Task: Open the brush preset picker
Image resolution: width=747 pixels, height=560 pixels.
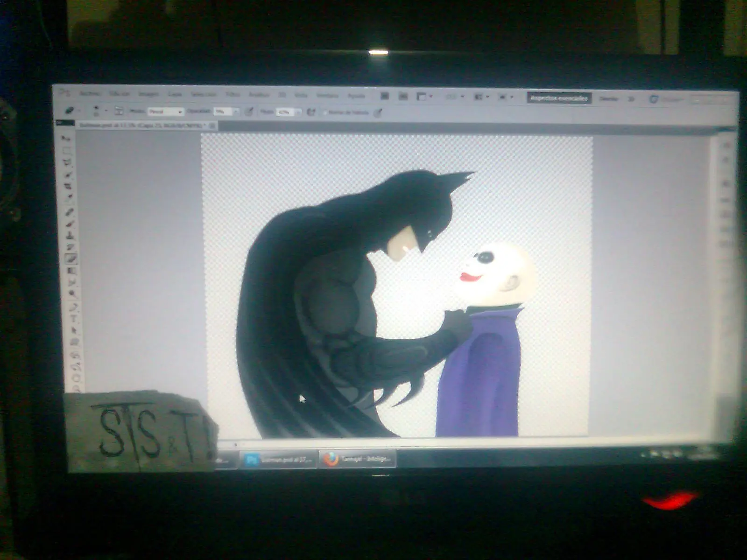Action: 99,111
